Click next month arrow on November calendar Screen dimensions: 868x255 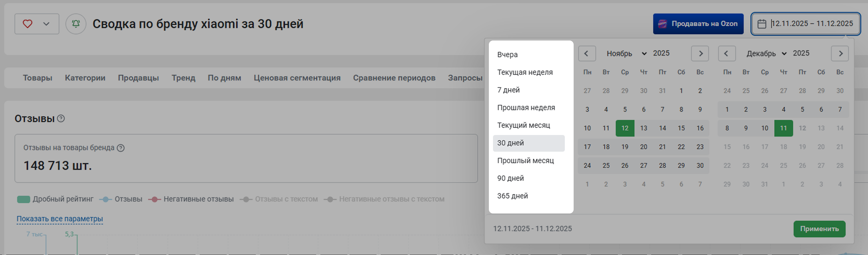point(700,53)
